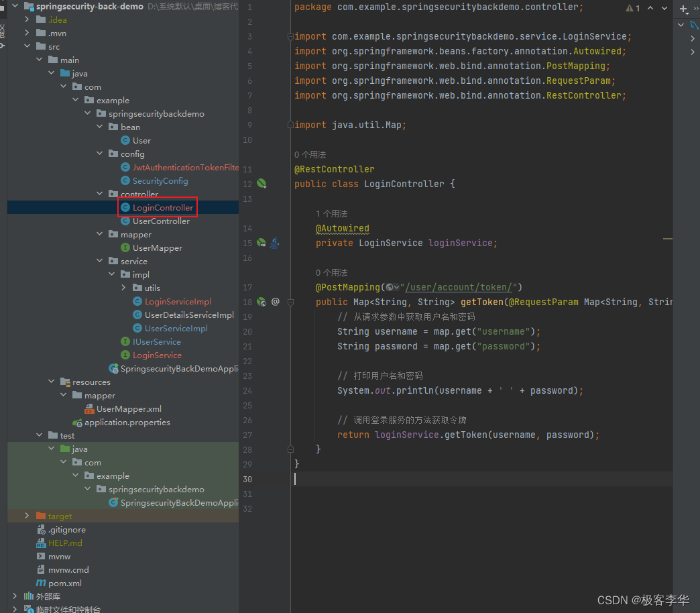Image resolution: width=700 pixels, height=613 pixels.
Task: Open LoginService interface file
Action: point(152,355)
